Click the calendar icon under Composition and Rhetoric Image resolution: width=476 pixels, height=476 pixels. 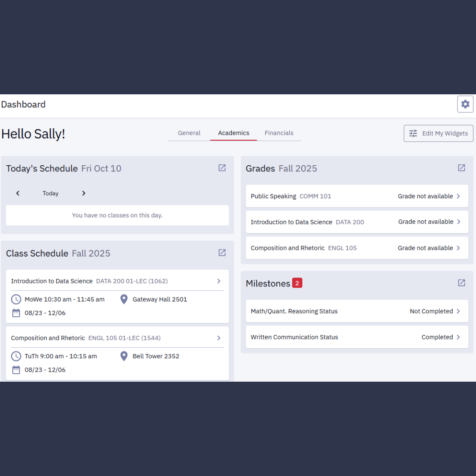[x=16, y=369]
